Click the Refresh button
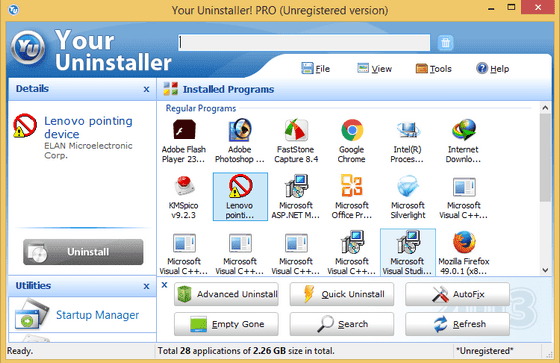 coord(457,324)
